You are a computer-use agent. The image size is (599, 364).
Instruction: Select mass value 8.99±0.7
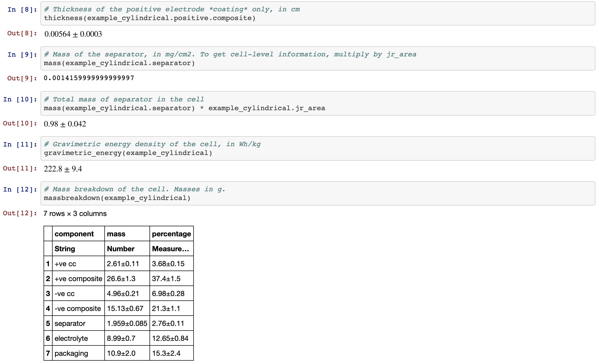point(127,338)
